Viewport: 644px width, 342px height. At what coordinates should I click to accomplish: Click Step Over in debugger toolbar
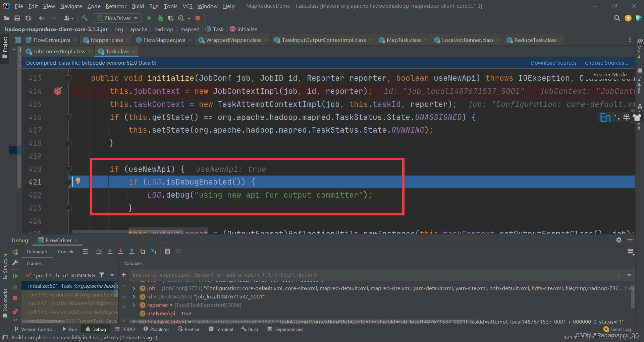point(99,251)
